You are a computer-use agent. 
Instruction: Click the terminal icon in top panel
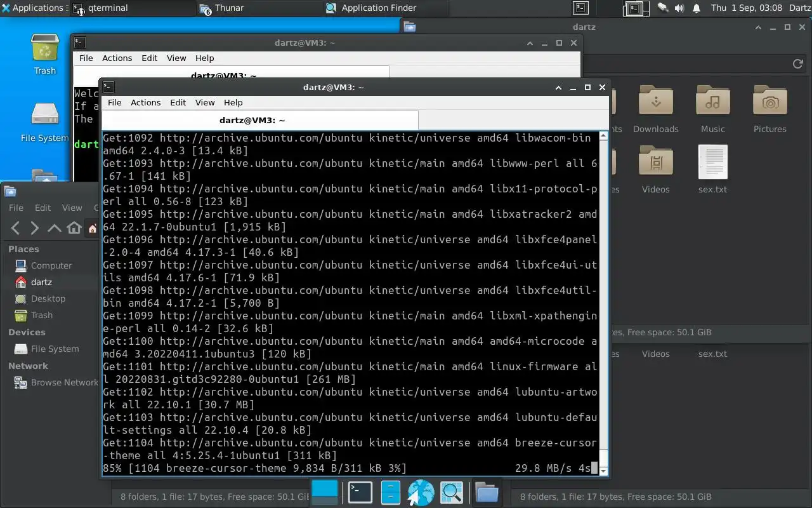[x=580, y=8]
